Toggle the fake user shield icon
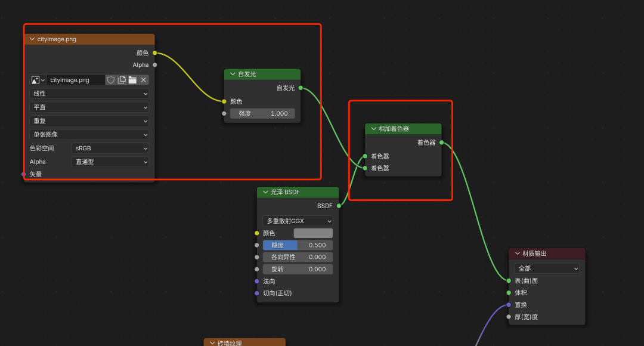The image size is (644, 346). point(111,80)
